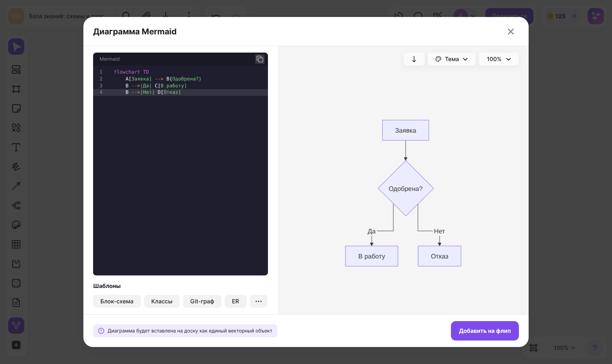The image size is (612, 364).
Task: Select the sticker emoji tool in the sidebar
Action: 16,225
